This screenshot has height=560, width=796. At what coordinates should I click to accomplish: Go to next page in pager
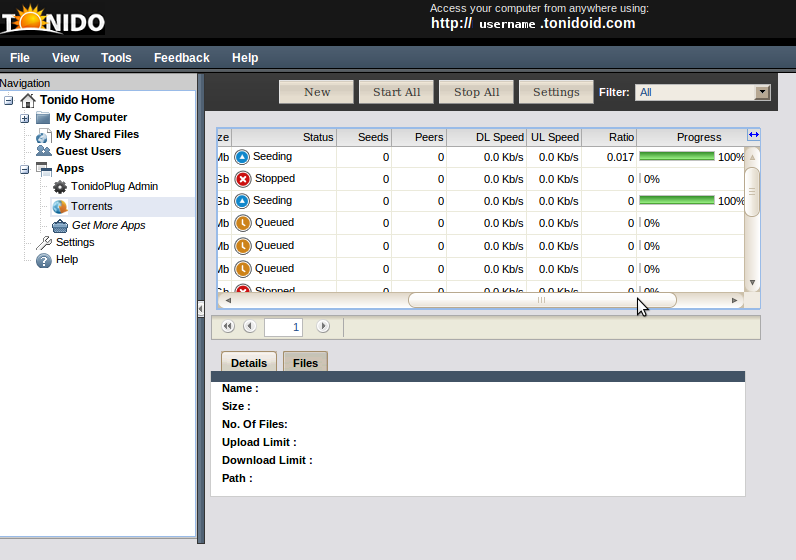coord(323,327)
